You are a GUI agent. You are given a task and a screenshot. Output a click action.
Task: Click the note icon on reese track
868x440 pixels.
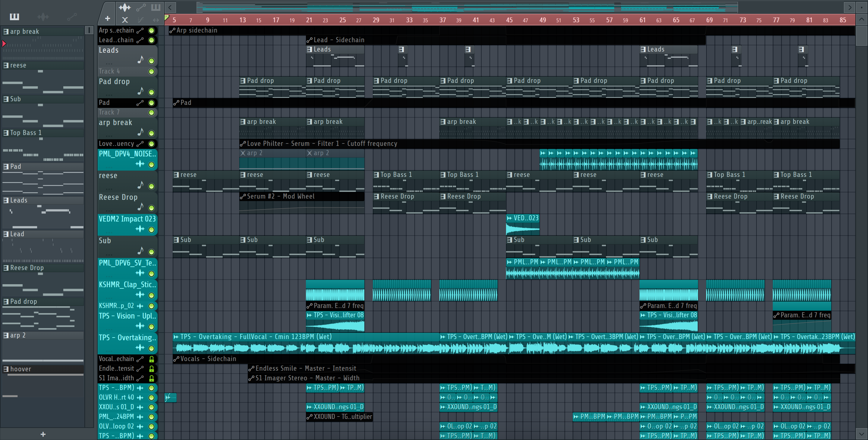point(140,185)
